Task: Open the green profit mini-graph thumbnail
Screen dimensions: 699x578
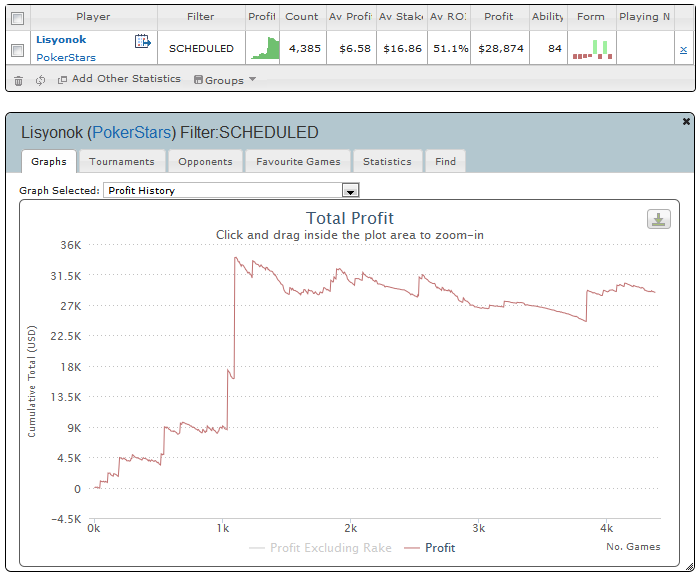Action: point(265,48)
